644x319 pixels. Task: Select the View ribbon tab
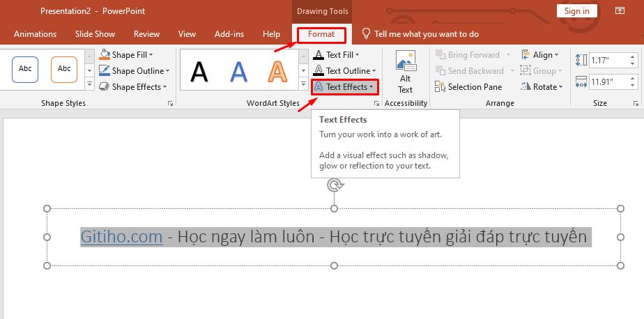click(187, 35)
